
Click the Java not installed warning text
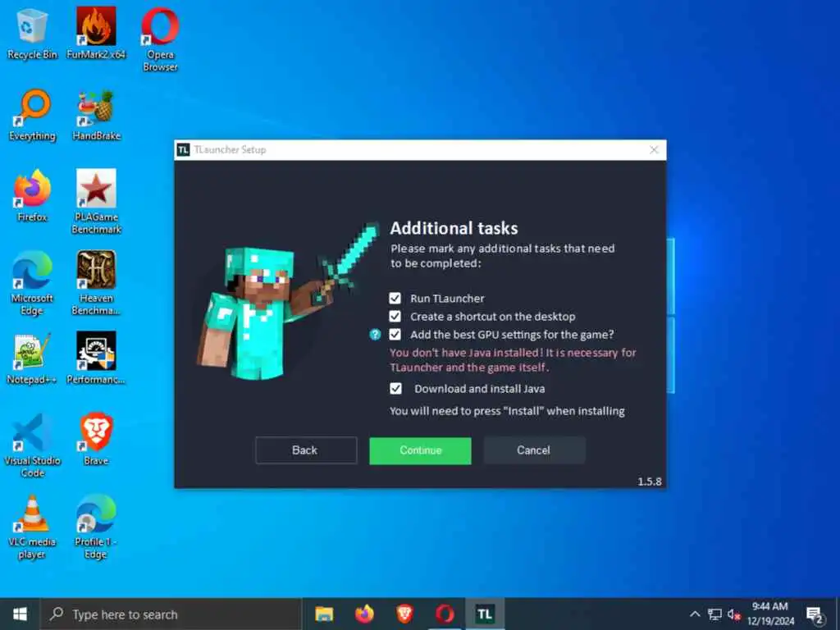click(x=513, y=360)
